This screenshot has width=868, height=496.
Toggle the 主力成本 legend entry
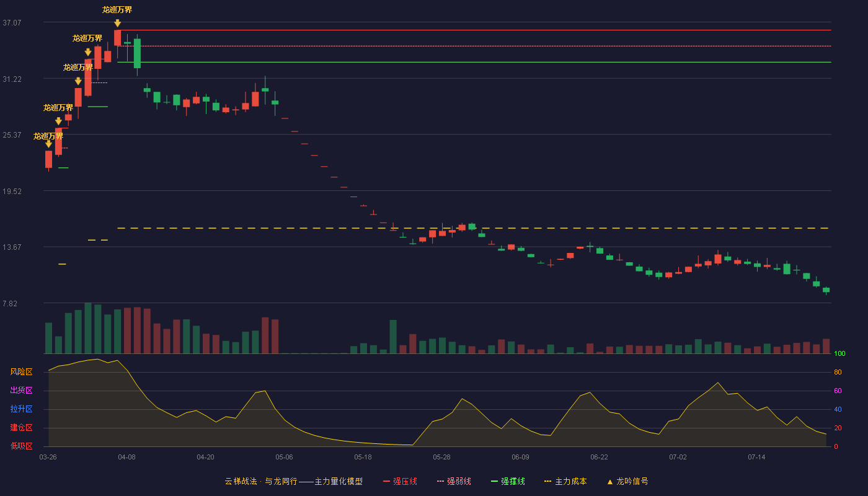[565, 481]
